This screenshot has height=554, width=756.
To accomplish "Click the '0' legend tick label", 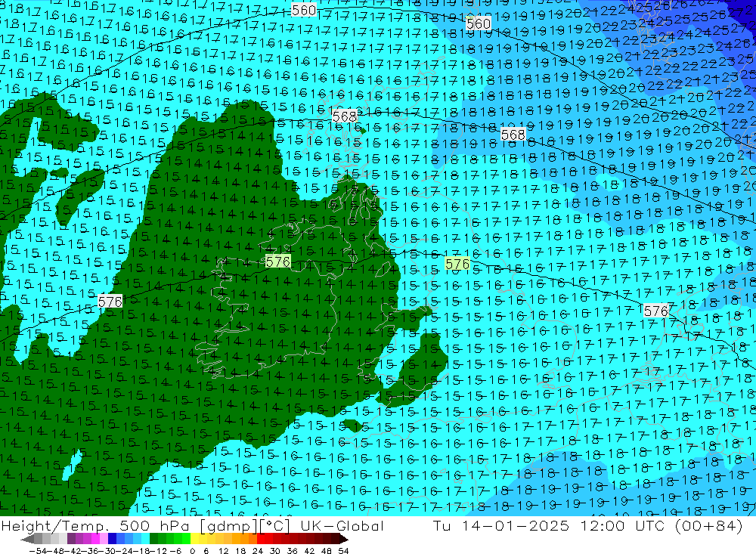I will pos(192,551).
